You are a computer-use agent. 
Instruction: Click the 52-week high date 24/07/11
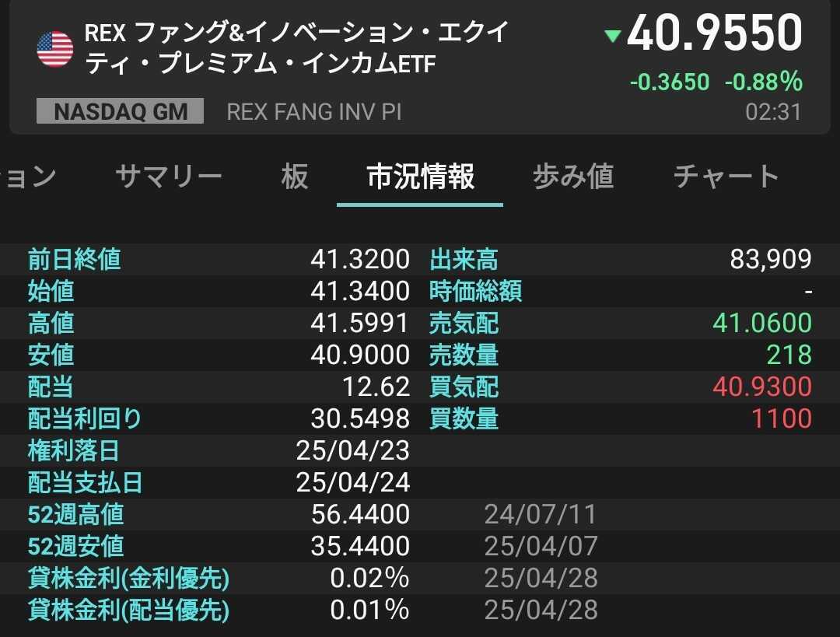541,515
